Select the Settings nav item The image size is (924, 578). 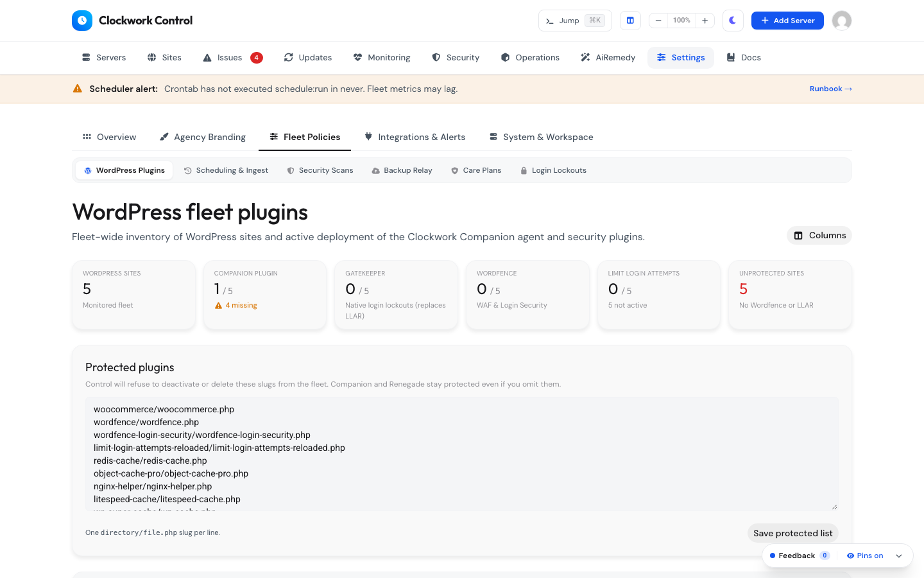pyautogui.click(x=681, y=58)
